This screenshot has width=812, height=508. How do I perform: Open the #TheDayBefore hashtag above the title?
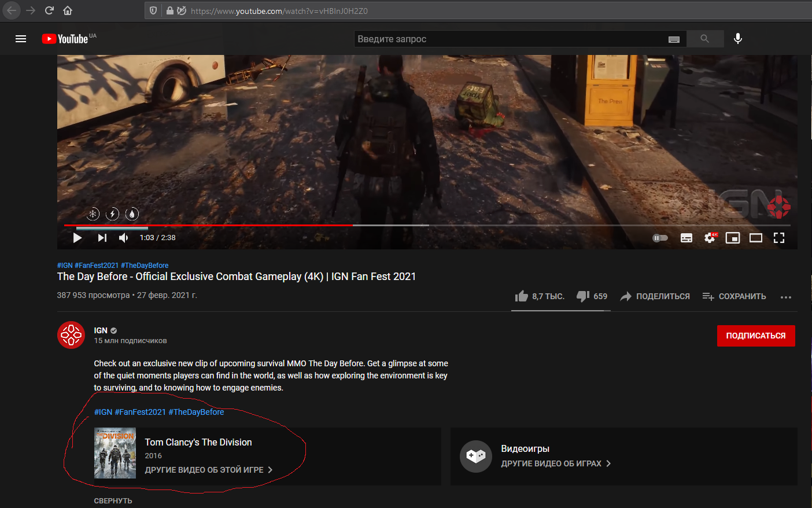pos(145,266)
